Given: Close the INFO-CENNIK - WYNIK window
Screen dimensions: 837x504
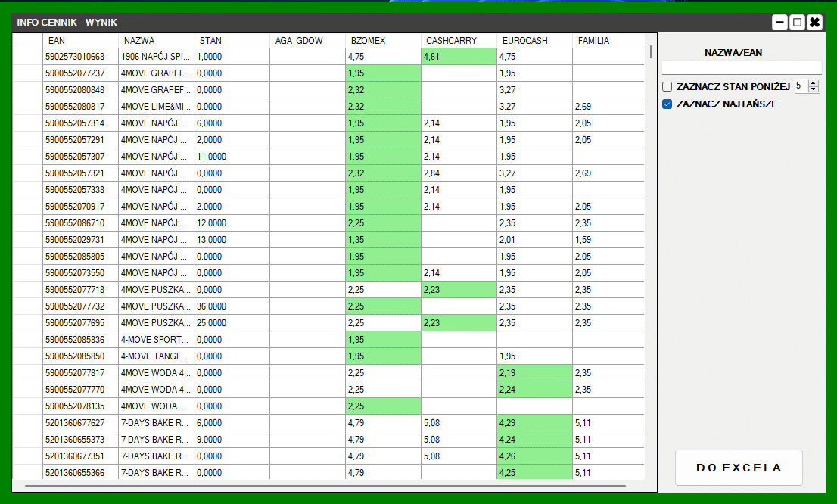Looking at the screenshot, I should coord(814,23).
